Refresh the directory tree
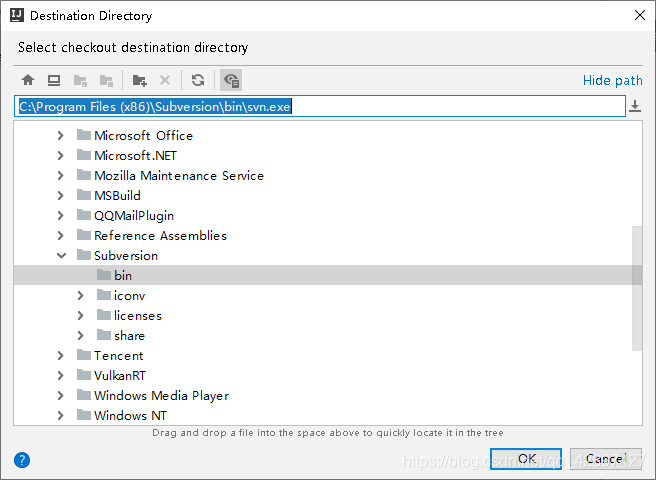Viewport: 656px width, 480px height. click(x=198, y=80)
